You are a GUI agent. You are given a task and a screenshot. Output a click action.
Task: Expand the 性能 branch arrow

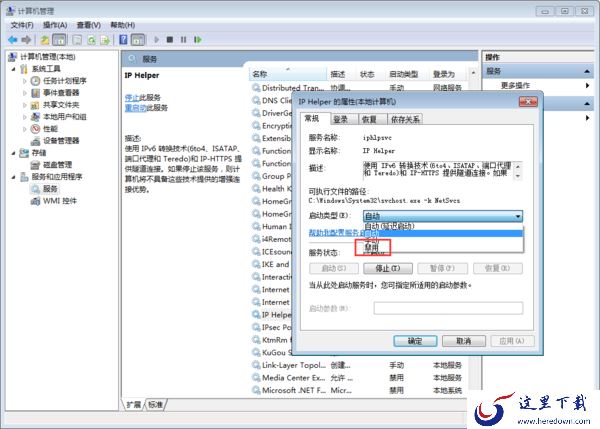[x=24, y=129]
